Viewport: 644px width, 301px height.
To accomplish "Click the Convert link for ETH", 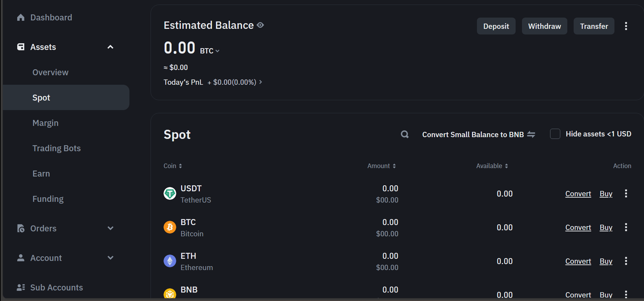I will 578,261.
